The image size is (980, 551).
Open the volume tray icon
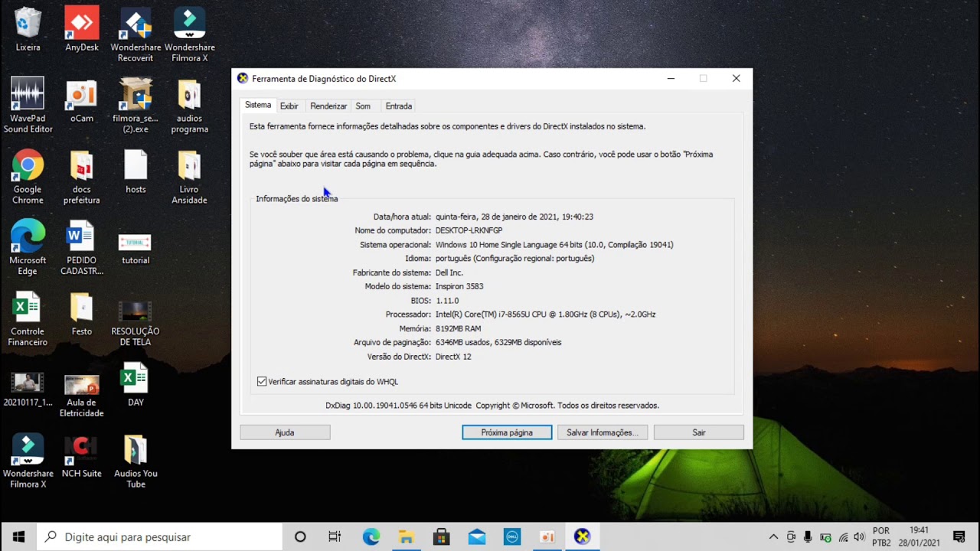coord(859,536)
